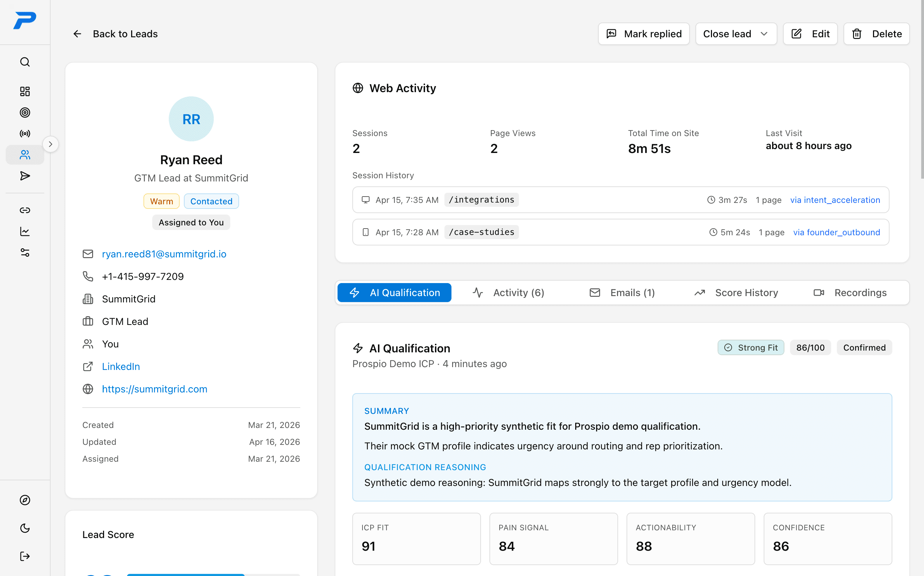Click the /integrations session row
Viewport: 924px width, 576px height.
point(621,200)
